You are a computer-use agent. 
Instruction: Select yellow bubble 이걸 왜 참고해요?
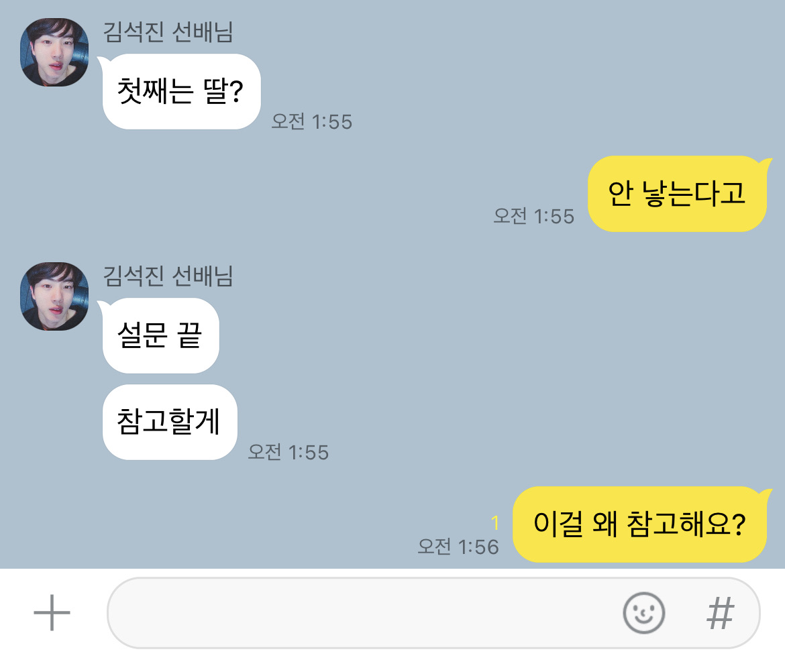pos(641,524)
